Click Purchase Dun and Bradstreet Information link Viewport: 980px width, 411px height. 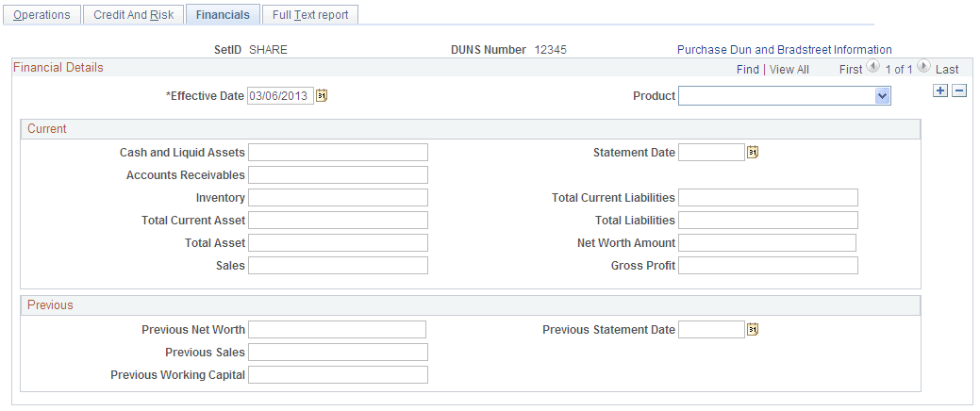784,50
